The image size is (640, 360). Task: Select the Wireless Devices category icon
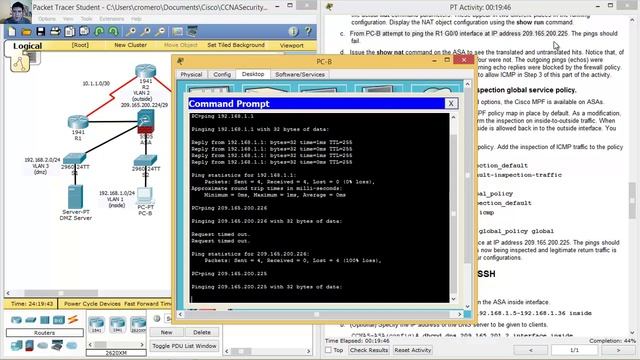click(59, 320)
